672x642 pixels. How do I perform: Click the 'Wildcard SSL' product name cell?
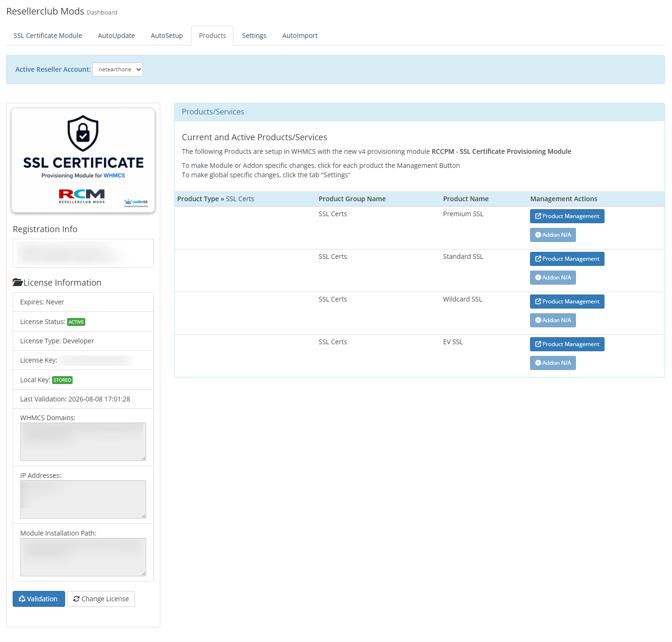click(x=463, y=299)
